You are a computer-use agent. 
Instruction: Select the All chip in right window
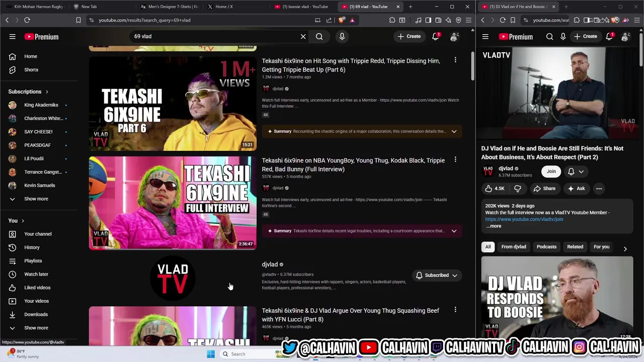coord(488,247)
